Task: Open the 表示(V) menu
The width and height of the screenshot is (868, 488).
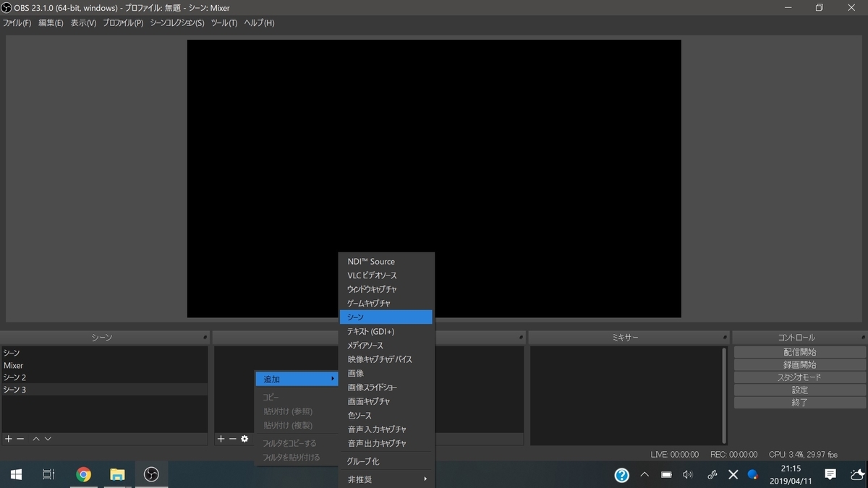Action: click(x=83, y=23)
